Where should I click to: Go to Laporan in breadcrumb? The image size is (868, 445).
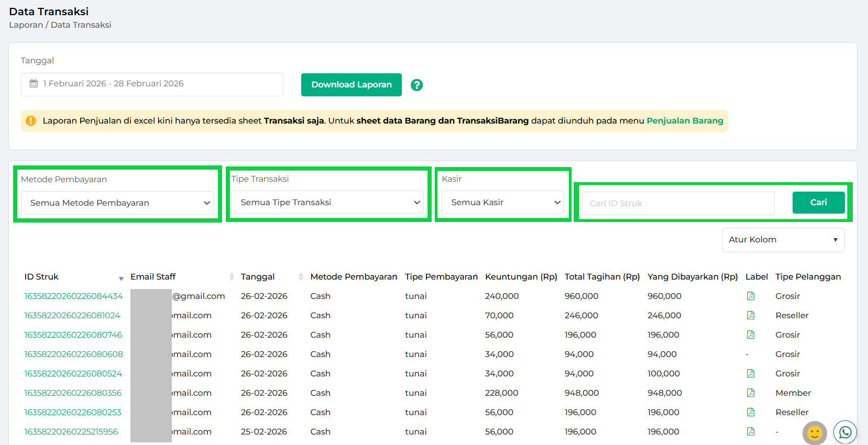tap(26, 25)
